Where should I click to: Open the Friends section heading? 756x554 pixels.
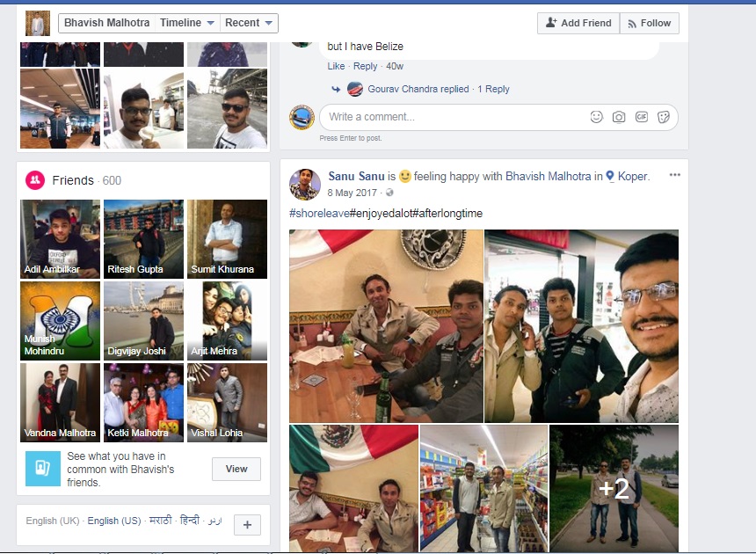[x=73, y=180]
